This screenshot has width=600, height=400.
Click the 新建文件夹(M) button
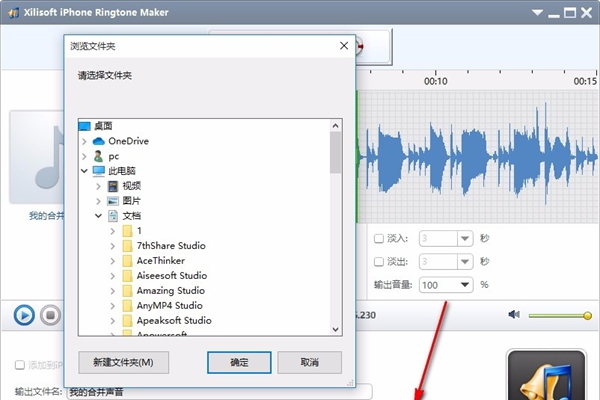(123, 362)
